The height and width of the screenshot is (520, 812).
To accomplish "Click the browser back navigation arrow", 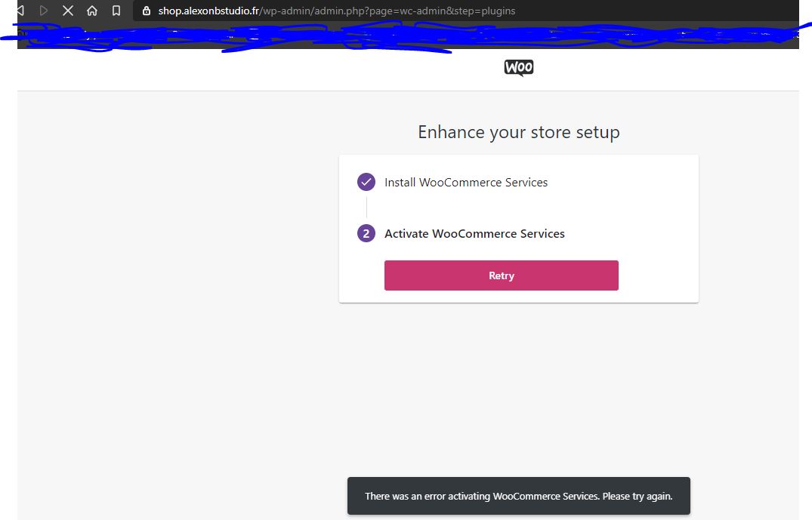I will click(x=19, y=11).
